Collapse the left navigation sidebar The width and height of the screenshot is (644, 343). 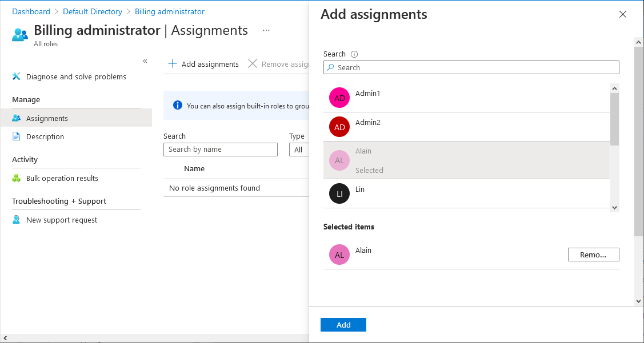(x=145, y=61)
